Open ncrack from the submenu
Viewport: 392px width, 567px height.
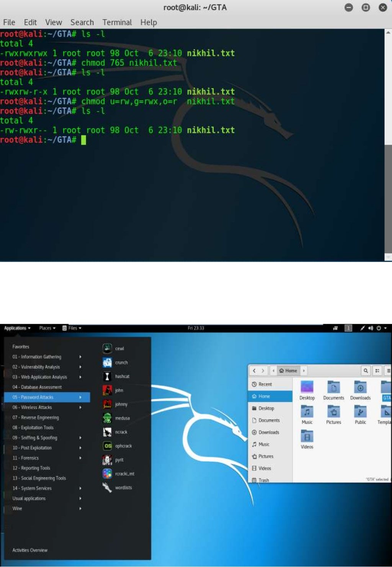[x=115, y=432]
